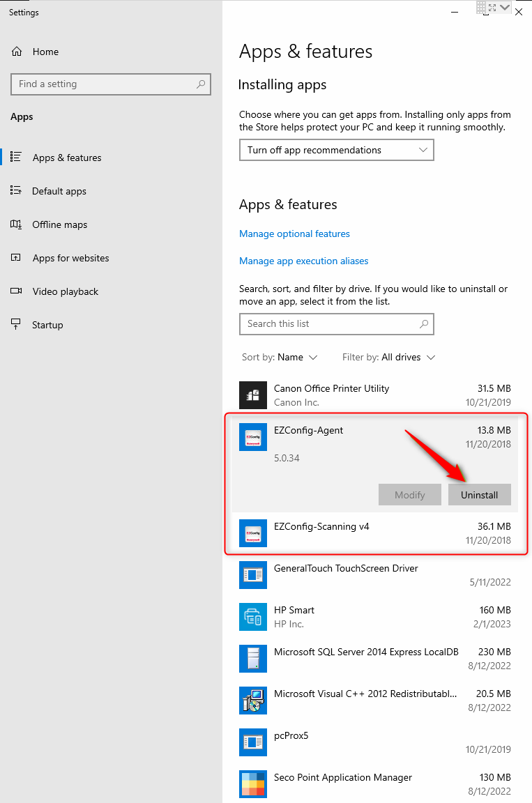Click the Apps & features sidebar icon

[x=16, y=158]
